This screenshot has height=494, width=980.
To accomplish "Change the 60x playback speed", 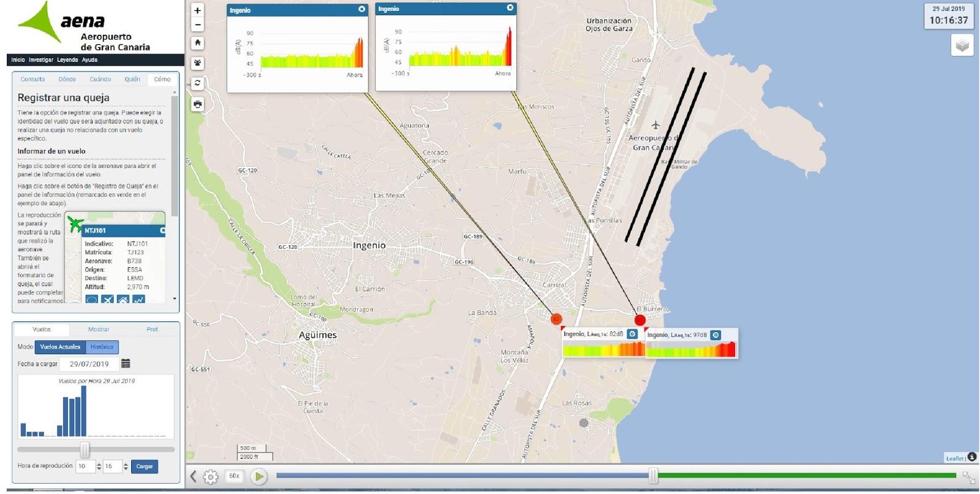I will (234, 476).
